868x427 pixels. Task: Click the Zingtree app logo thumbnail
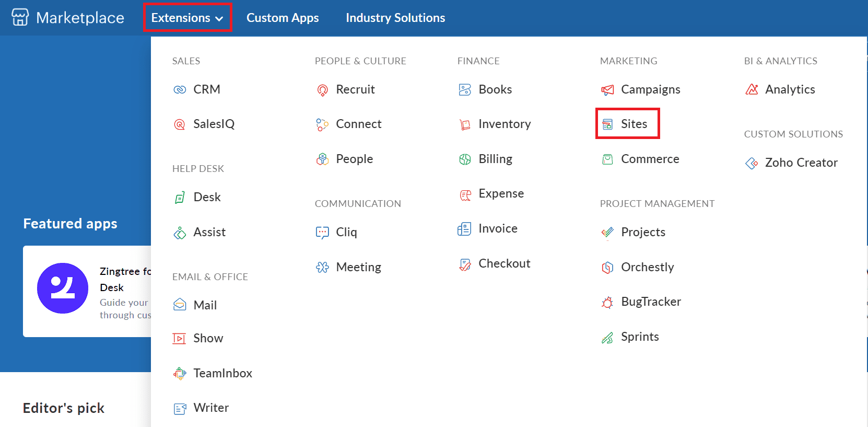(x=63, y=288)
